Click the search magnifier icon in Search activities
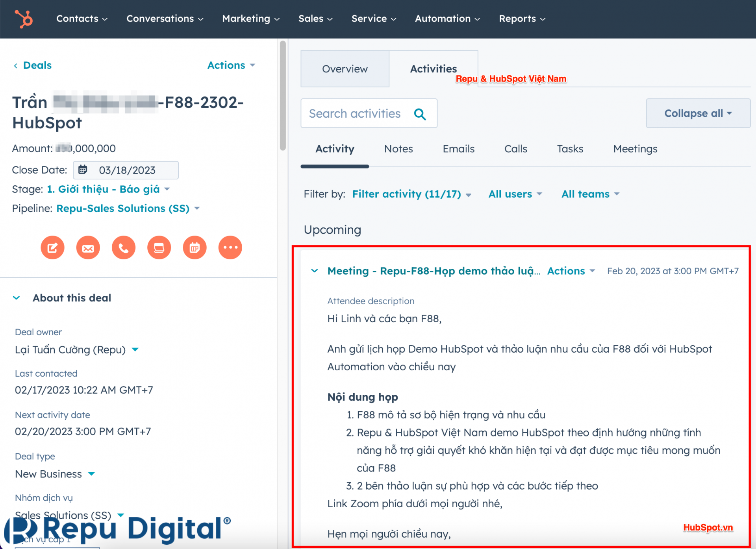Screen dimensions: 756x549 (x=420, y=114)
